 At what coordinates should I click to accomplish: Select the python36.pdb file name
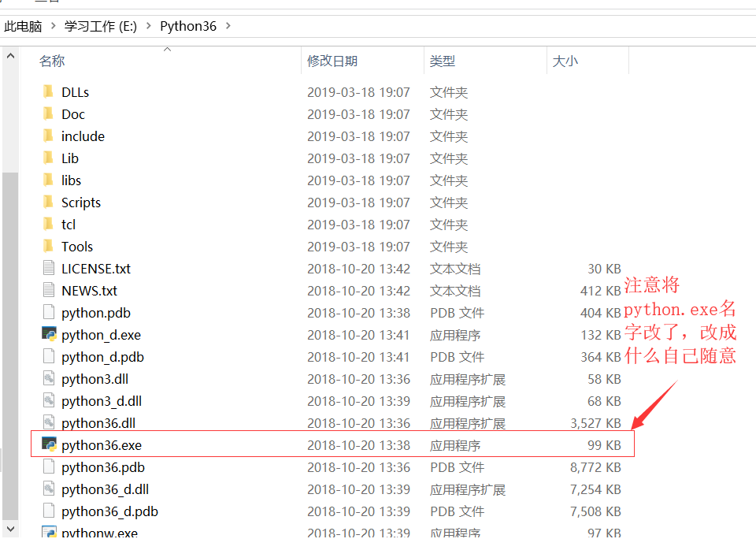click(x=103, y=467)
